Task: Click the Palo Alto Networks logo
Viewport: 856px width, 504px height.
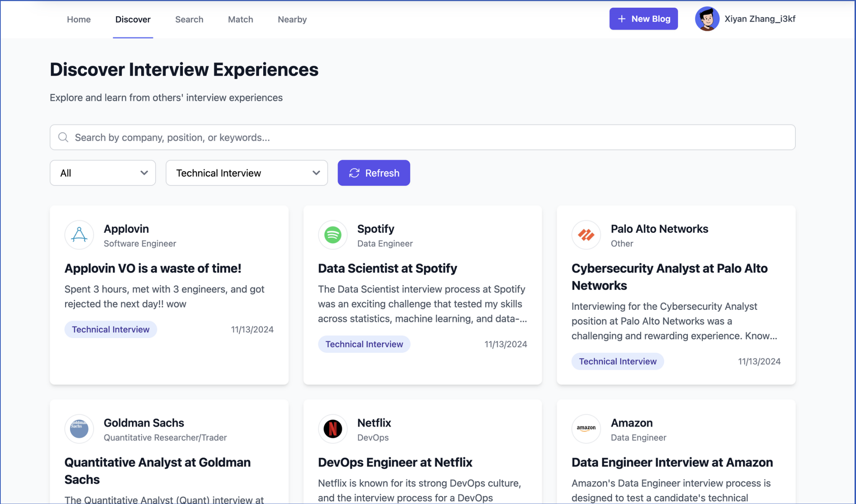Action: 586,235
